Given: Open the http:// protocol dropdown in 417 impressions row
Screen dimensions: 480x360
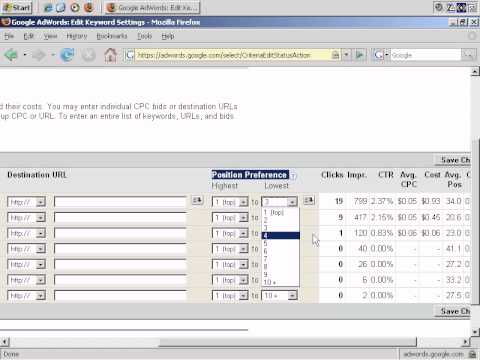Looking at the screenshot, I should 26,218.
